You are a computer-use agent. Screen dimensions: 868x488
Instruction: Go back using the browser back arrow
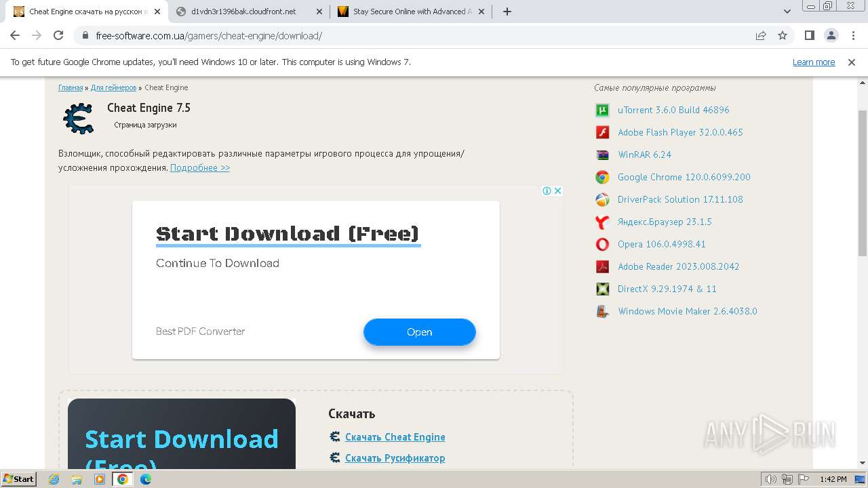tap(15, 35)
